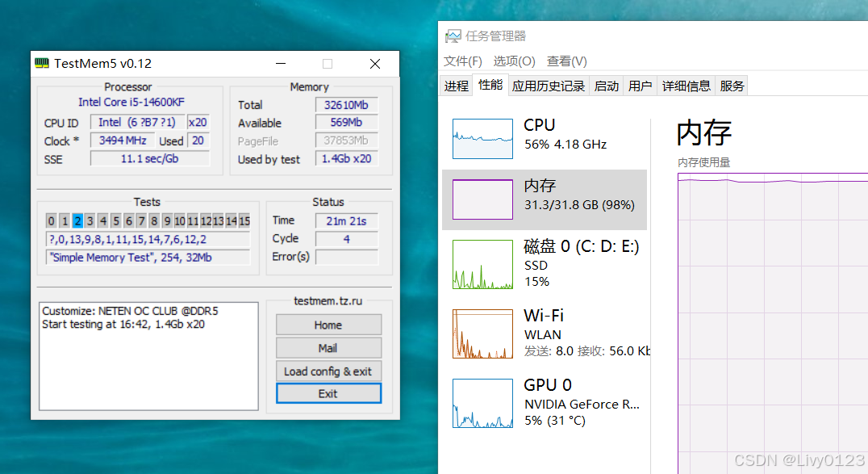Select the Wi-Fi throughput graph thumbnail

tap(482, 333)
